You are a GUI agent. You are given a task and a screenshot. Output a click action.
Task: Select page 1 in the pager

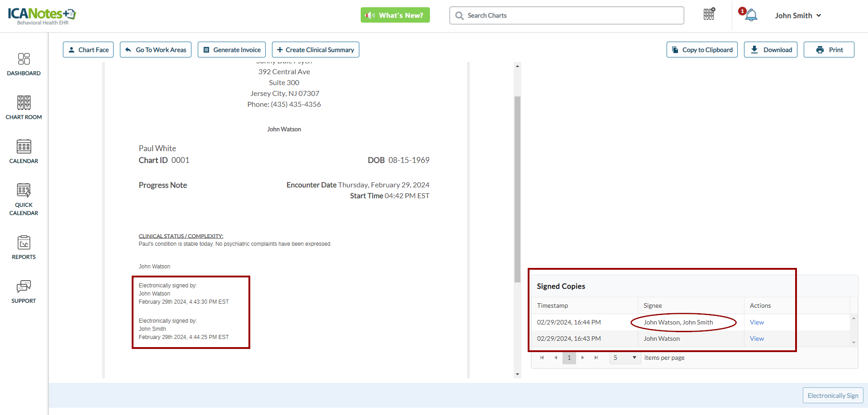[x=569, y=358]
